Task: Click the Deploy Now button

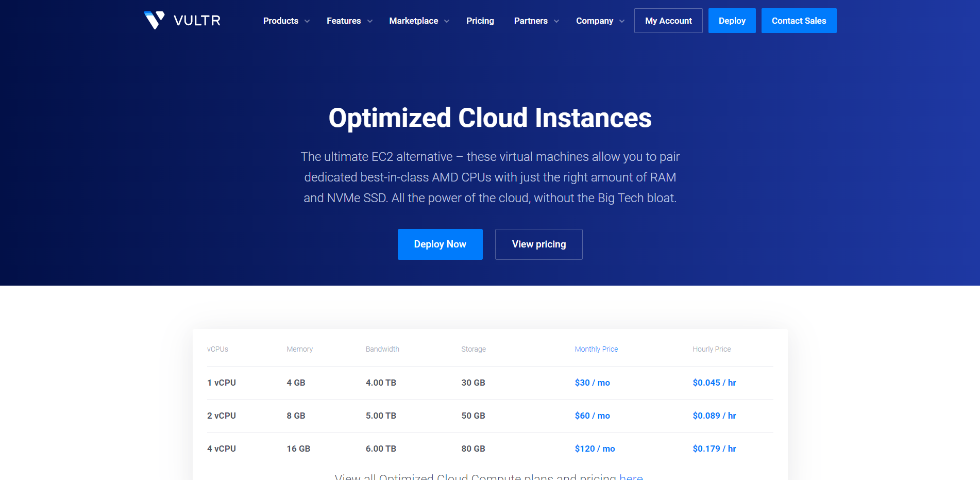Action: coord(440,244)
